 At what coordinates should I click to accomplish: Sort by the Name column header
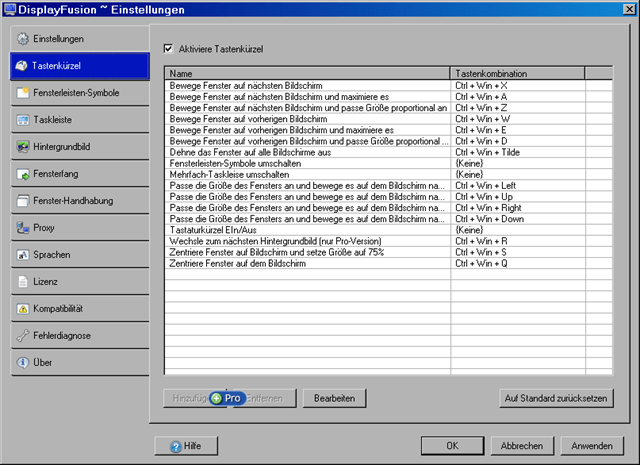tap(308, 73)
